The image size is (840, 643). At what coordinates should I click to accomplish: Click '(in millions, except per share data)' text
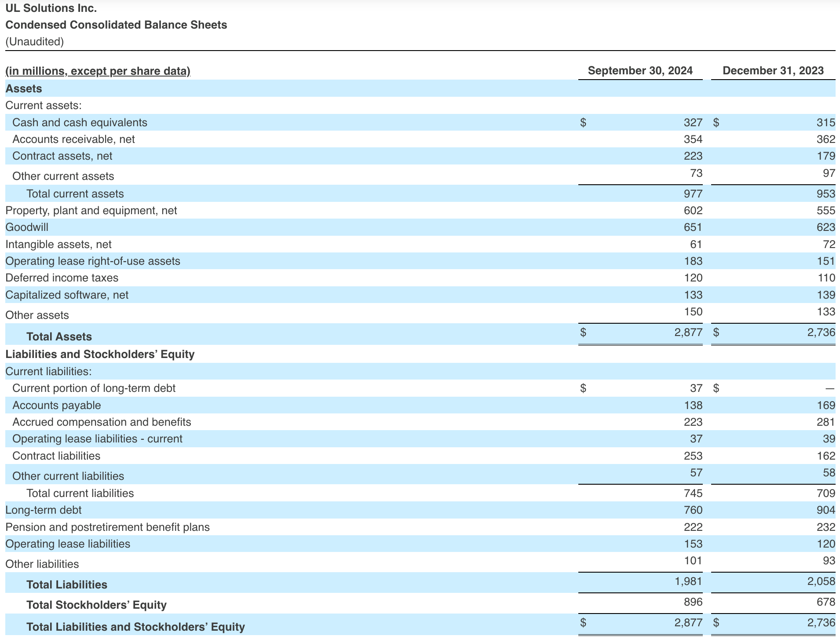(98, 71)
